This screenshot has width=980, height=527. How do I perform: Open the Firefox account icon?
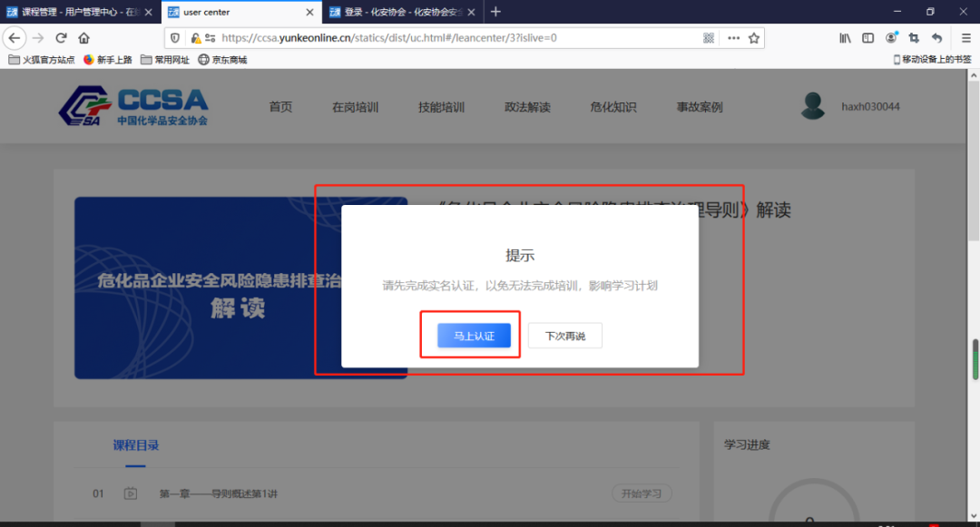[x=891, y=38]
